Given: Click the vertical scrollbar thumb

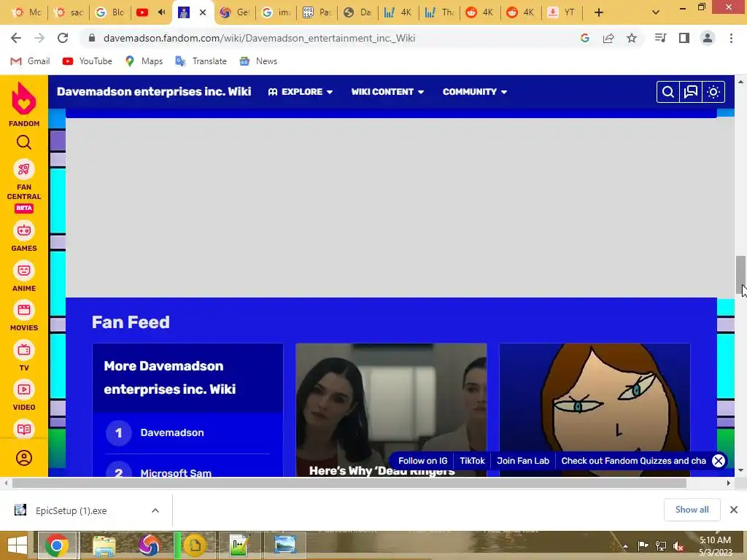Looking at the screenshot, I should point(740,275).
